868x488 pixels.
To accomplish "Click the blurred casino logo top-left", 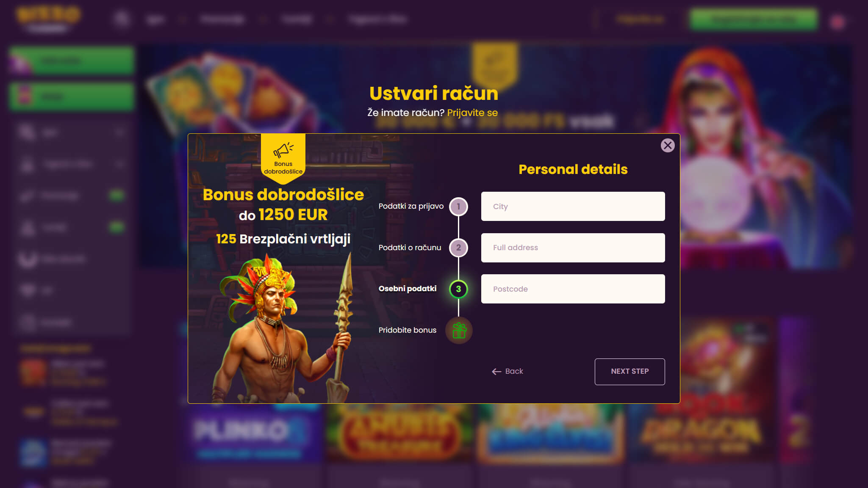I will [x=48, y=19].
